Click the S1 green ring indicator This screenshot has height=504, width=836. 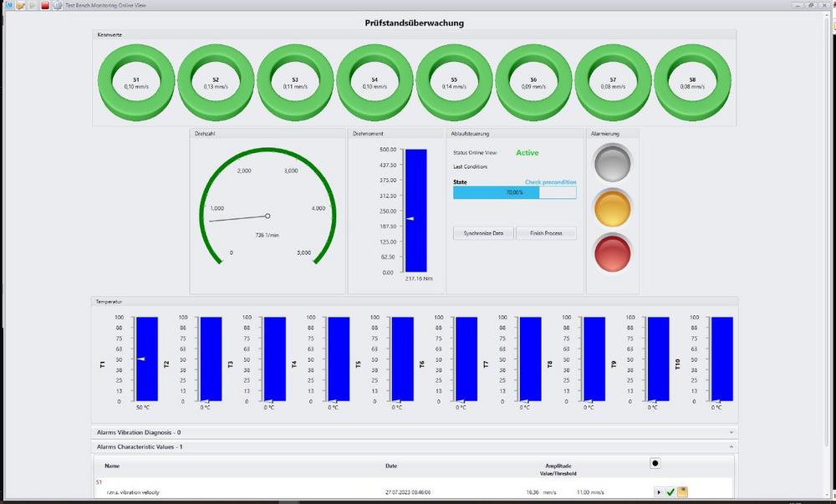click(135, 83)
